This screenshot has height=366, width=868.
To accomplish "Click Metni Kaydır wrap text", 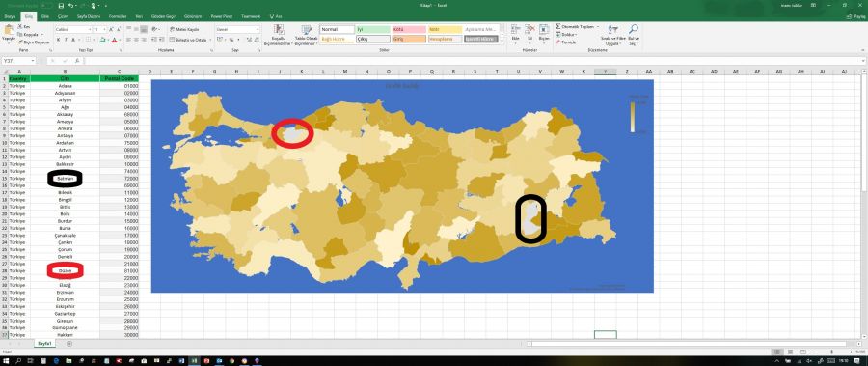I will [185, 29].
